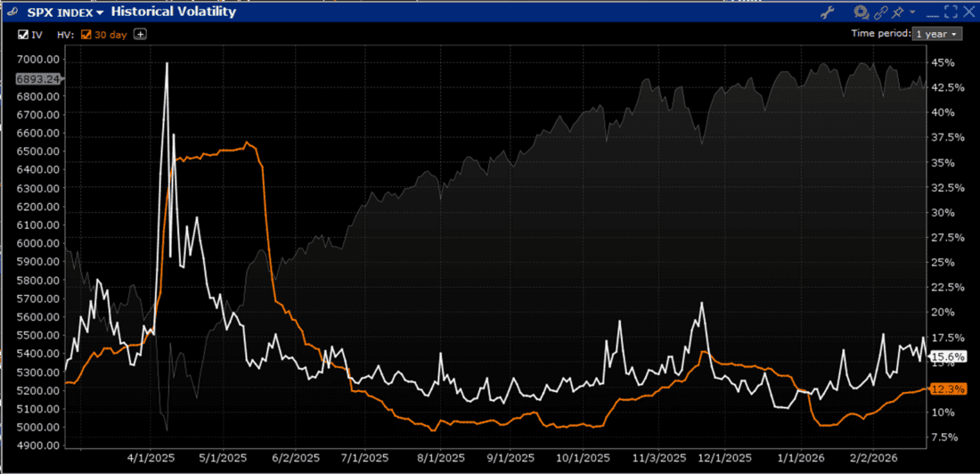Click the 10% volatility axis label
This screenshot has width=980, height=474.
click(943, 413)
